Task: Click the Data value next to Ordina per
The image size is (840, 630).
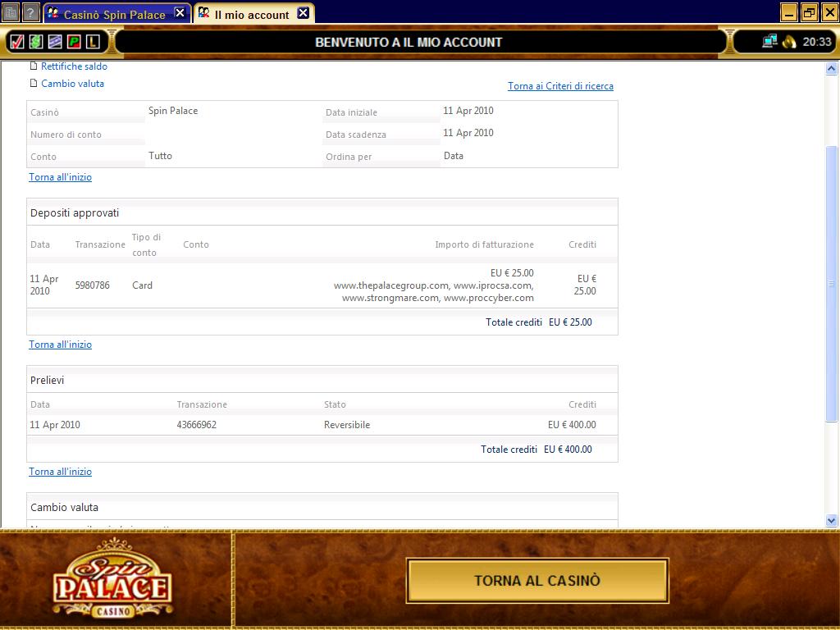Action: 453,156
